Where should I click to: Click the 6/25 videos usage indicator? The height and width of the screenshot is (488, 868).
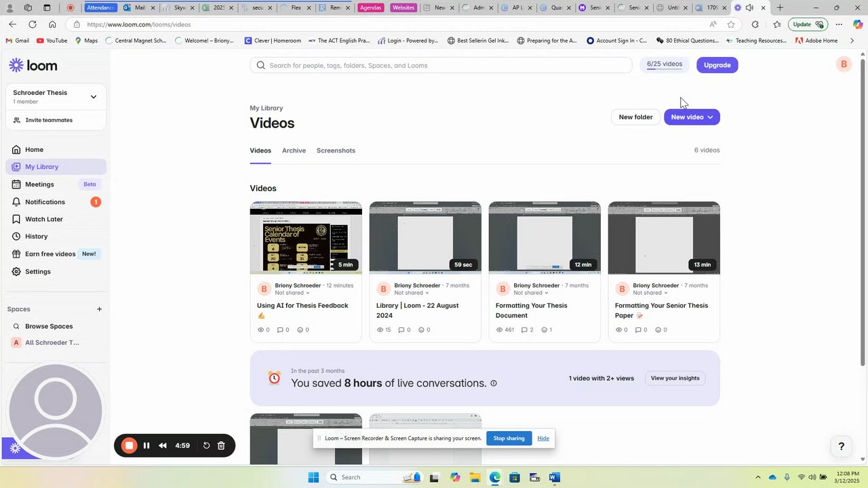(x=665, y=64)
